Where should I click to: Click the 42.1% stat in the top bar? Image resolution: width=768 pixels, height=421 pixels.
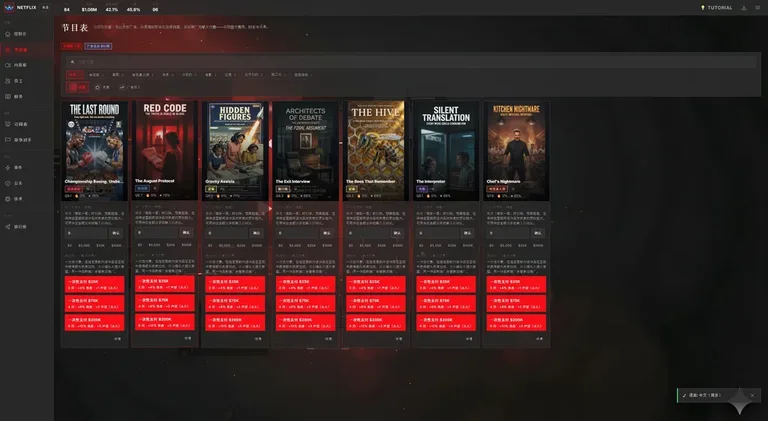pyautogui.click(x=112, y=9)
